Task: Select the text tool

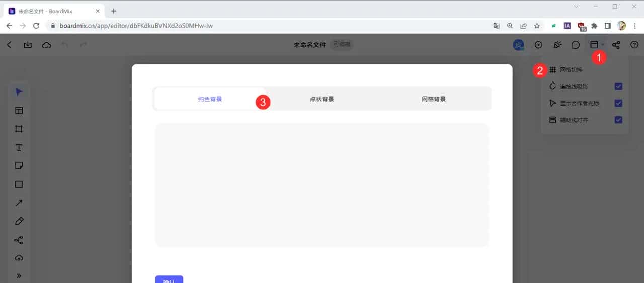Action: [x=19, y=147]
